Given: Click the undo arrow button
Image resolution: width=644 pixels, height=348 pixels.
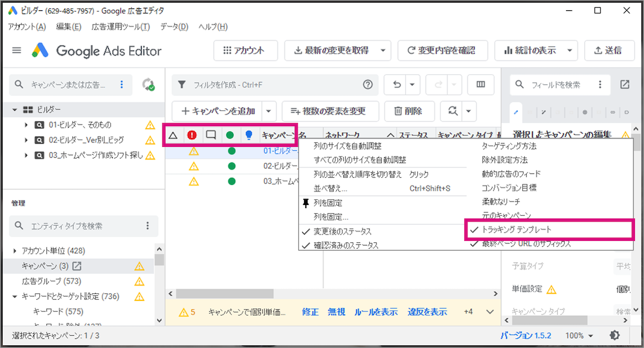Looking at the screenshot, I should tap(397, 84).
